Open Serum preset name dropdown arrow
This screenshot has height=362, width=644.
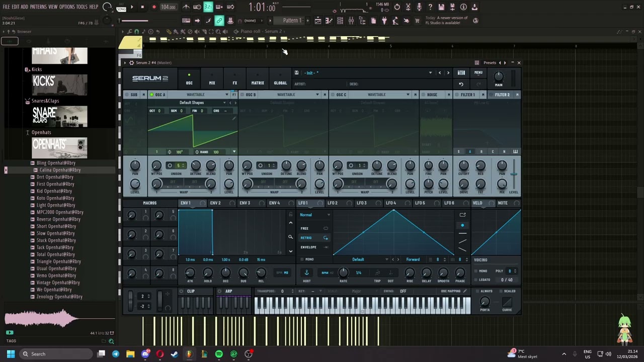tap(430, 73)
